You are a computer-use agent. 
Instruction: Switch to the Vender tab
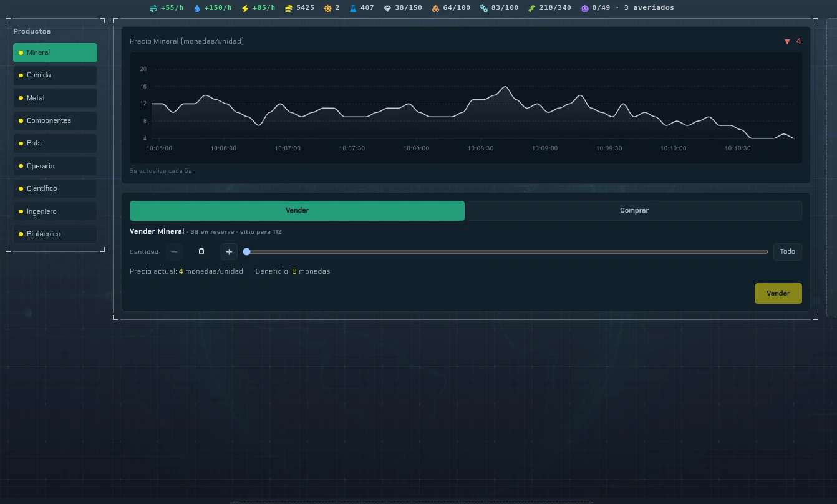coord(297,211)
